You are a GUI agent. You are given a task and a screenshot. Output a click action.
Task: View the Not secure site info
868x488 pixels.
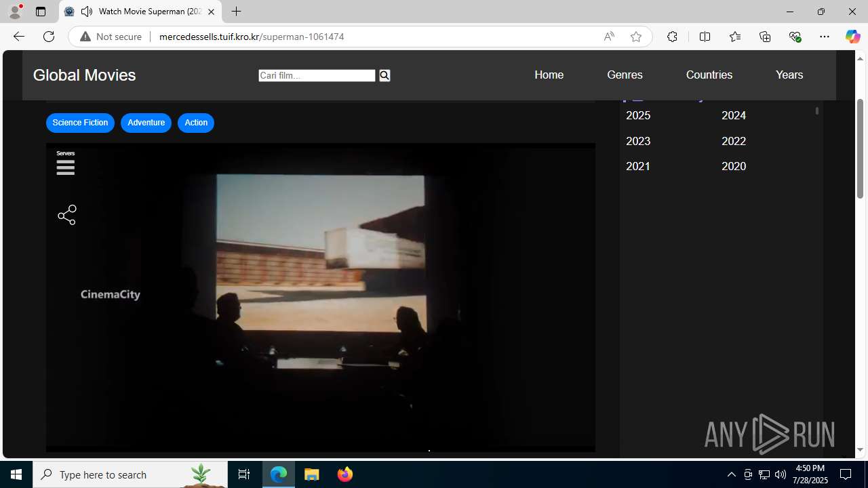coord(111,37)
